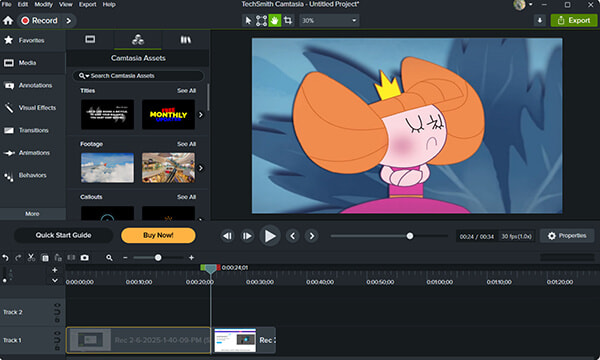600x360 pixels.
Task: Jump to the next clip marker
Action: 312,236
